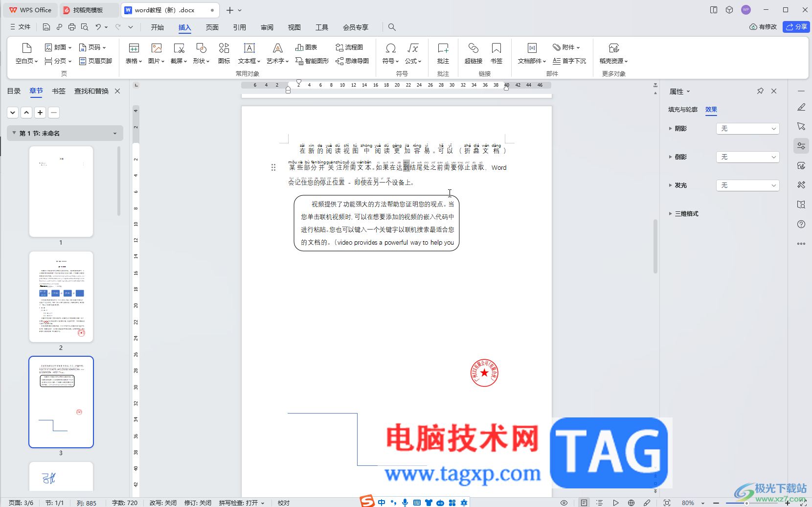Insert a formula (公式)
The image size is (812, 507).
[x=413, y=53]
